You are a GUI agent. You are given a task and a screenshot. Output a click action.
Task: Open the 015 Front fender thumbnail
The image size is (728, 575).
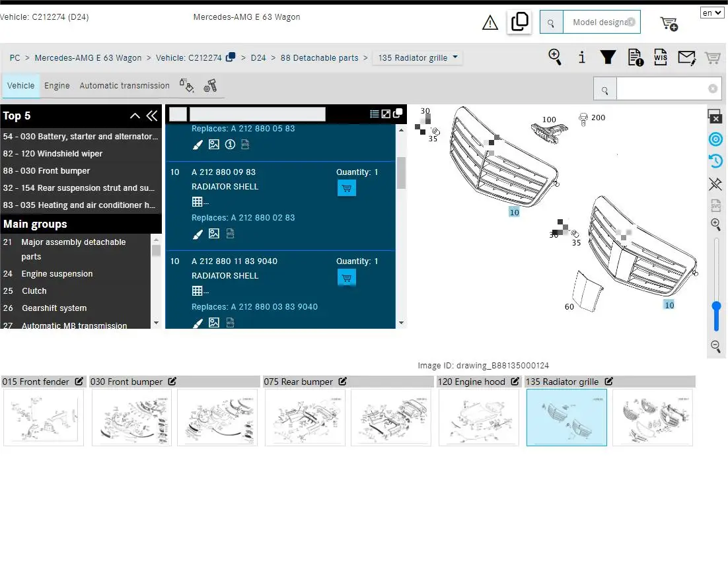point(44,417)
